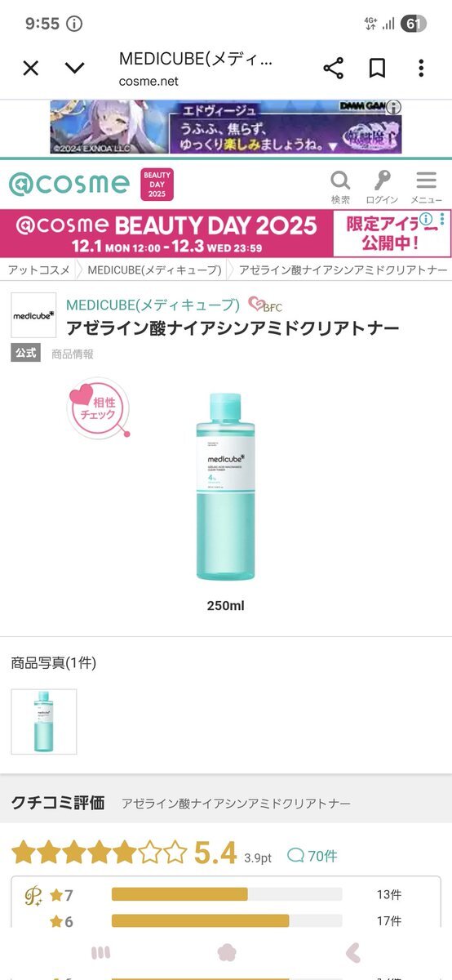Select MEDICUBE(メディキューブ) breadcrumb item
Screen dimensions: 452x980
pos(154,269)
